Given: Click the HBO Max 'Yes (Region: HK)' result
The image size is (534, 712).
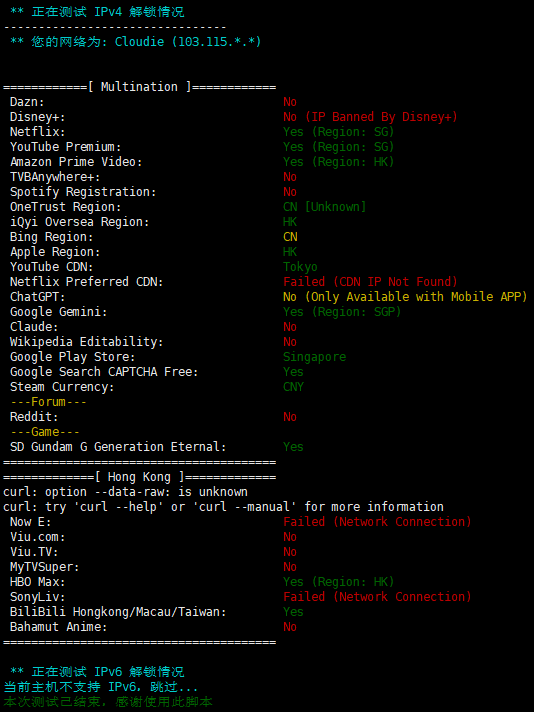Looking at the screenshot, I should [x=338, y=582].
